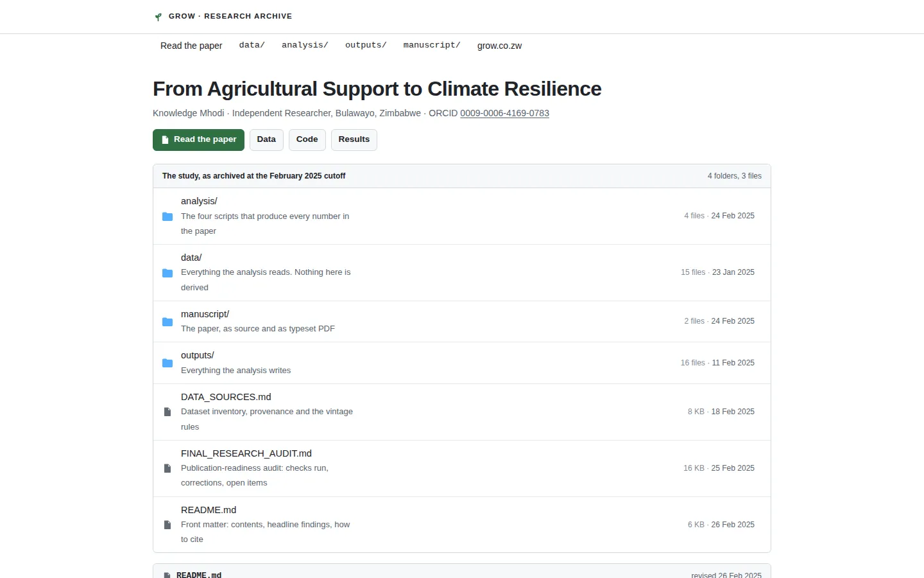Click '16 files · 11 Feb 2025' metadata
The height and width of the screenshot is (578, 924).
717,363
